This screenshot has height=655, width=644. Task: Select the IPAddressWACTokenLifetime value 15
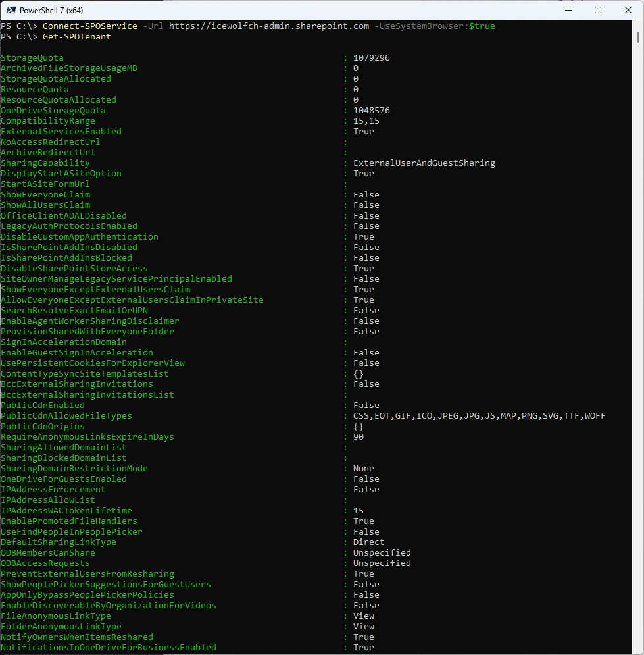point(358,510)
